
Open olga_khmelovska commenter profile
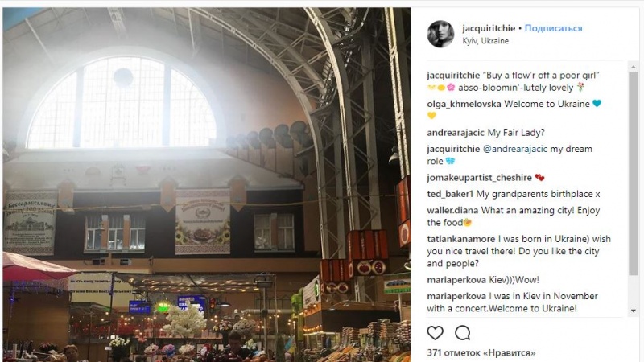pyautogui.click(x=464, y=105)
